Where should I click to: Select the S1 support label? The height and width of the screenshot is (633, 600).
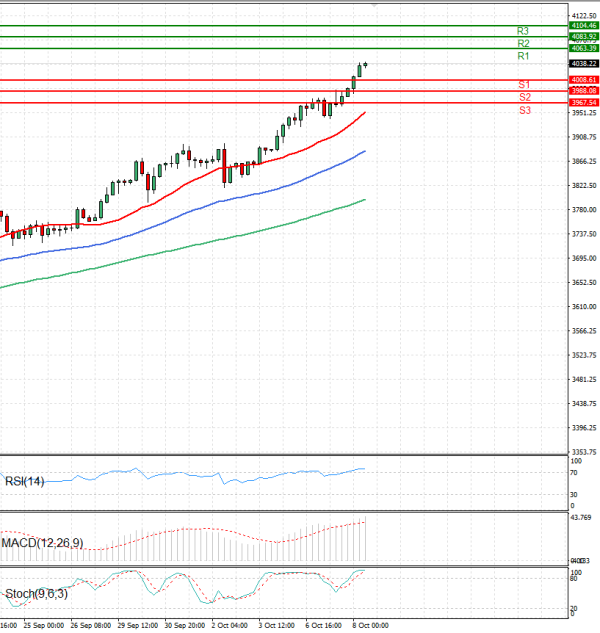pos(524,85)
